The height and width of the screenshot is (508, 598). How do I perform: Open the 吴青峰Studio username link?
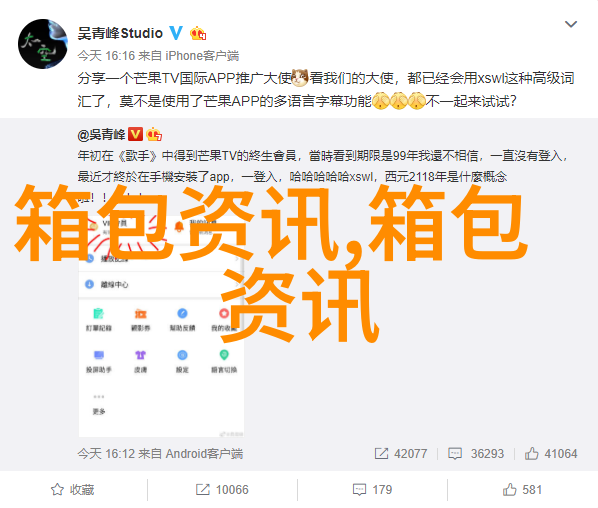(x=120, y=34)
